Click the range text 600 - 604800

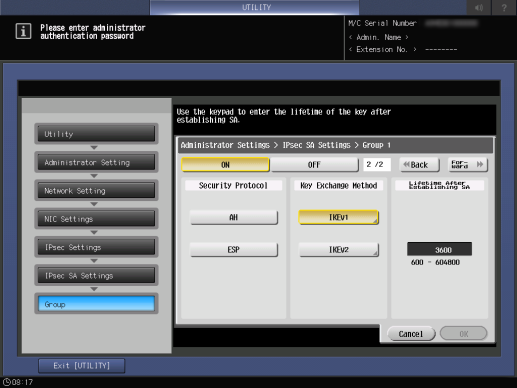(x=435, y=262)
